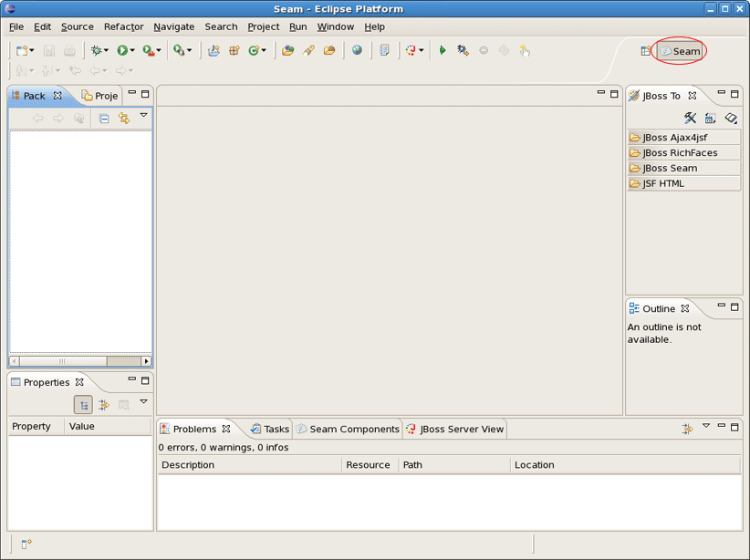750x560 pixels.
Task: Open the Package Explorer view menu arrow
Action: 143,116
